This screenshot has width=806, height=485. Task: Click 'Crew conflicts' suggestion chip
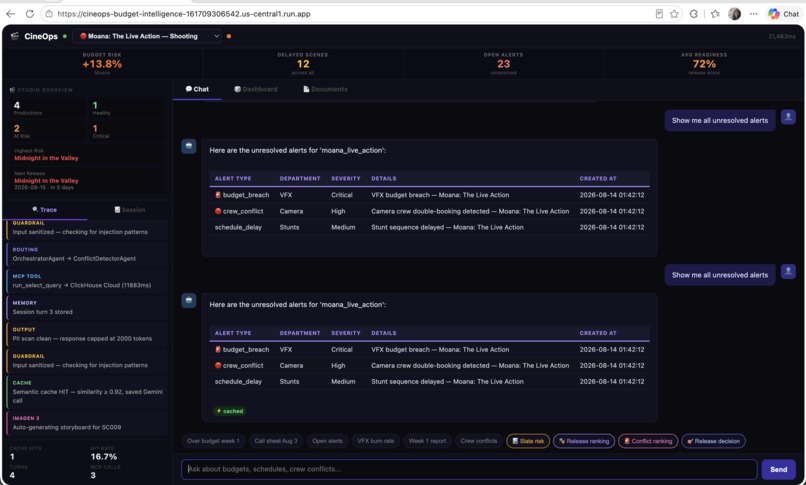pos(479,441)
